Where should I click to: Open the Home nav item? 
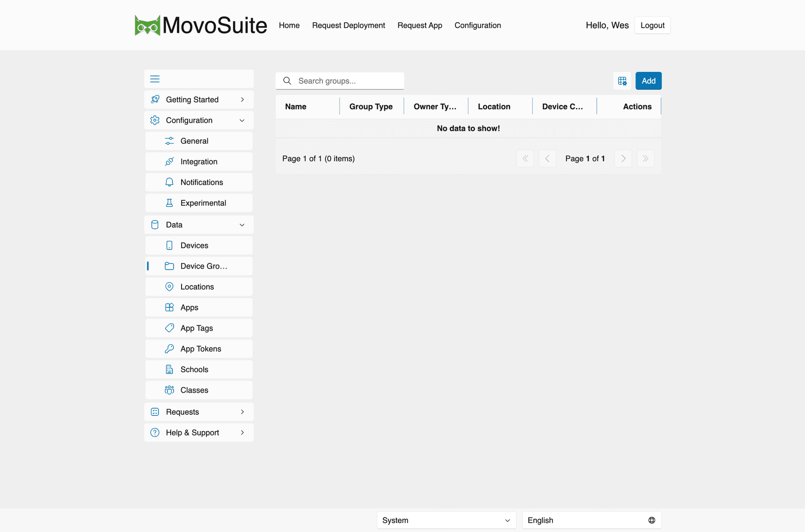click(289, 25)
